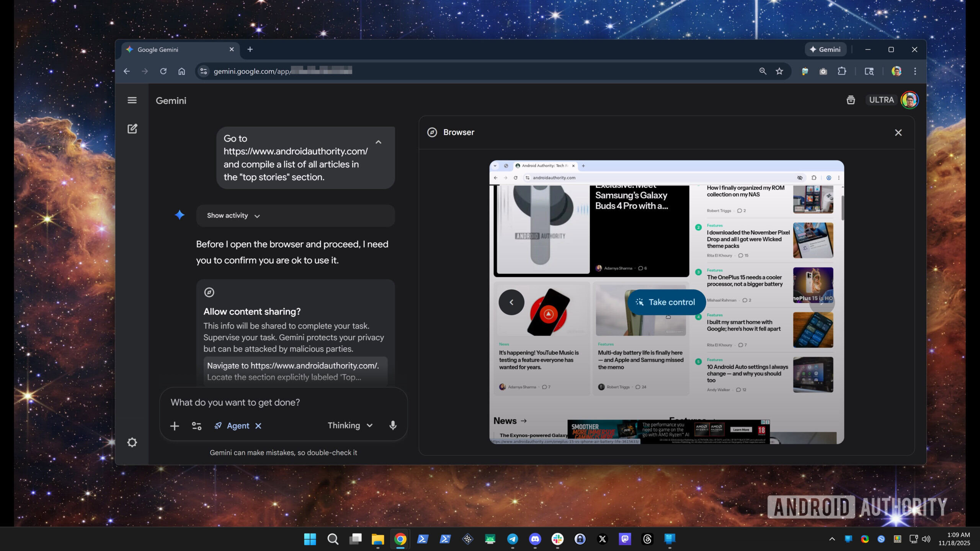The image size is (980, 551).
Task: Disable Agent mode with its X
Action: (x=258, y=425)
